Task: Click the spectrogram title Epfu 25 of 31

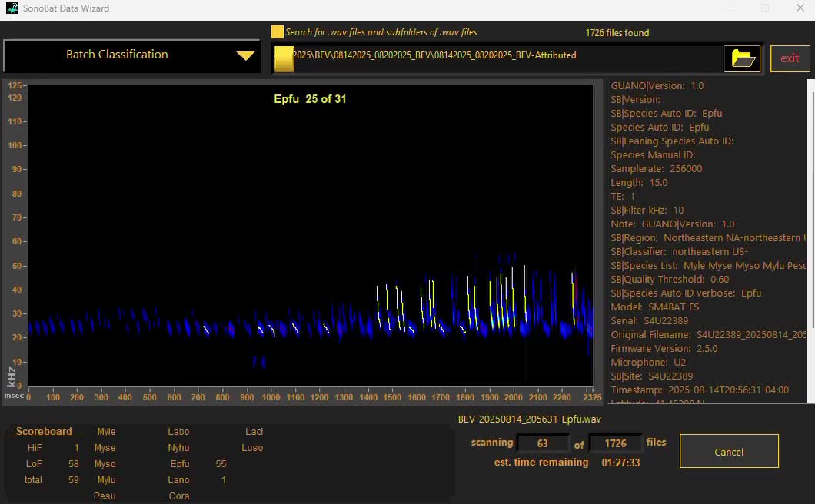Action: (310, 99)
